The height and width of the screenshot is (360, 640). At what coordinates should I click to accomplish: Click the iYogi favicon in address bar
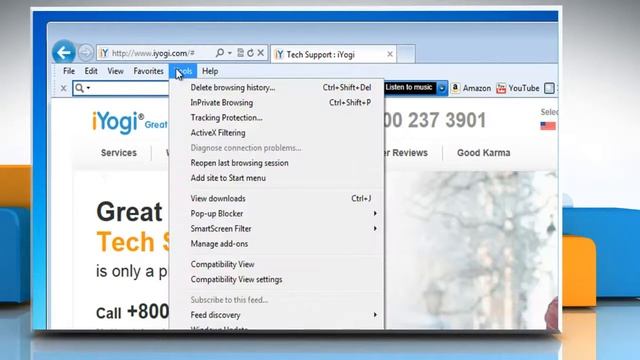pos(104,53)
